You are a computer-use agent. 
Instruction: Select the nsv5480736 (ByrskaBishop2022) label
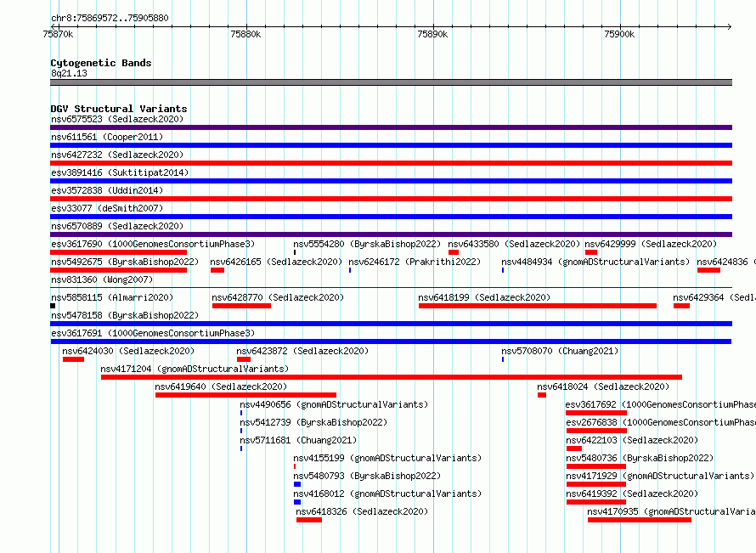click(x=640, y=458)
